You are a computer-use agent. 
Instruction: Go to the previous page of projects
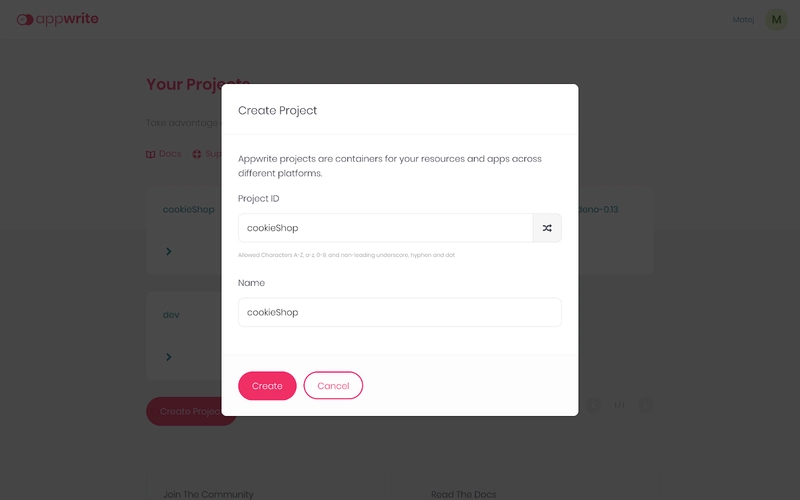click(x=594, y=405)
